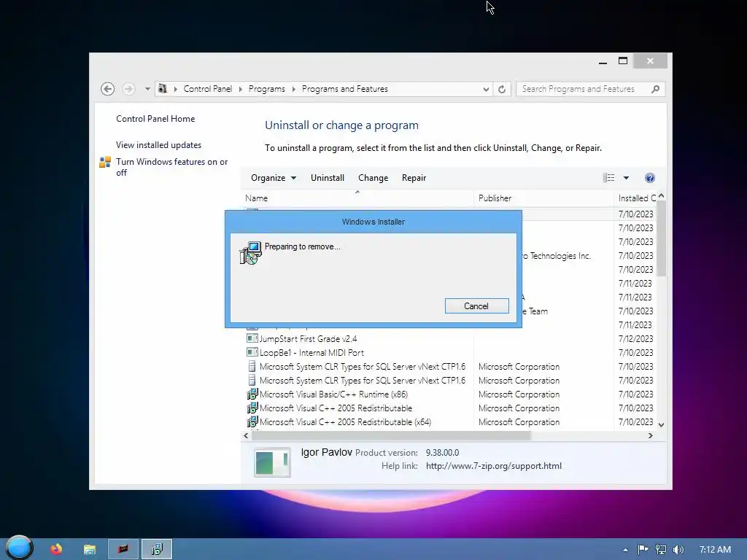Focus the Search Programs and Features field
Viewport: 747px width, 560px height.
[x=591, y=89]
